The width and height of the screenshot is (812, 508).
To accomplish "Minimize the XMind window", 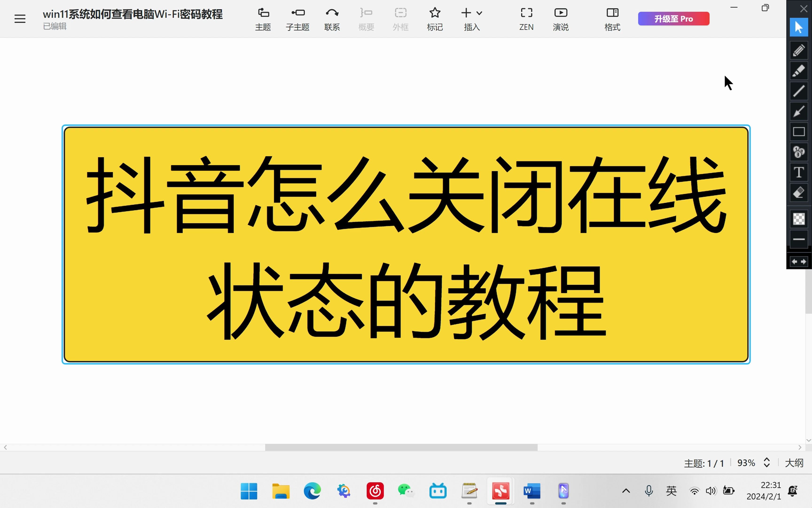I will click(x=734, y=7).
